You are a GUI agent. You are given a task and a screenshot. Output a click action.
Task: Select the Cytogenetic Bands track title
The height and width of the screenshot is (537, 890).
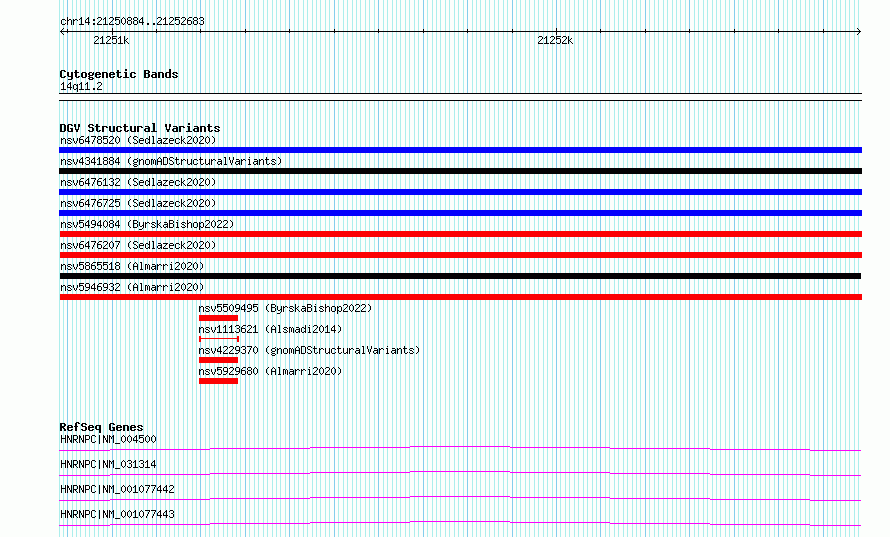tap(119, 74)
